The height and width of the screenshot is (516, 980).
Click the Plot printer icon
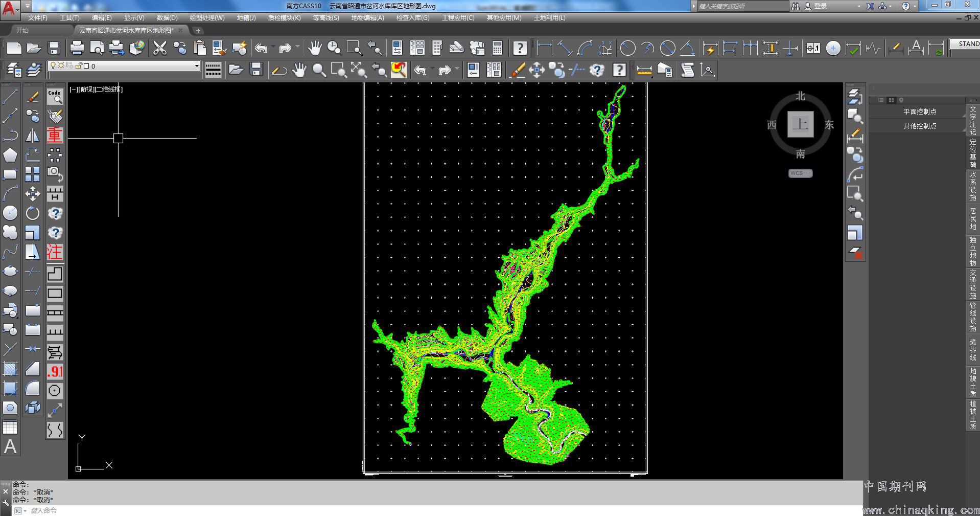tap(77, 48)
